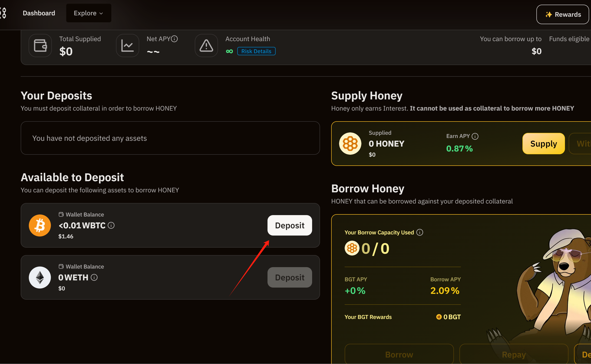Click the orange Bitcoin WBTC icon
Screen dimensions: 591x364
pyautogui.click(x=40, y=225)
